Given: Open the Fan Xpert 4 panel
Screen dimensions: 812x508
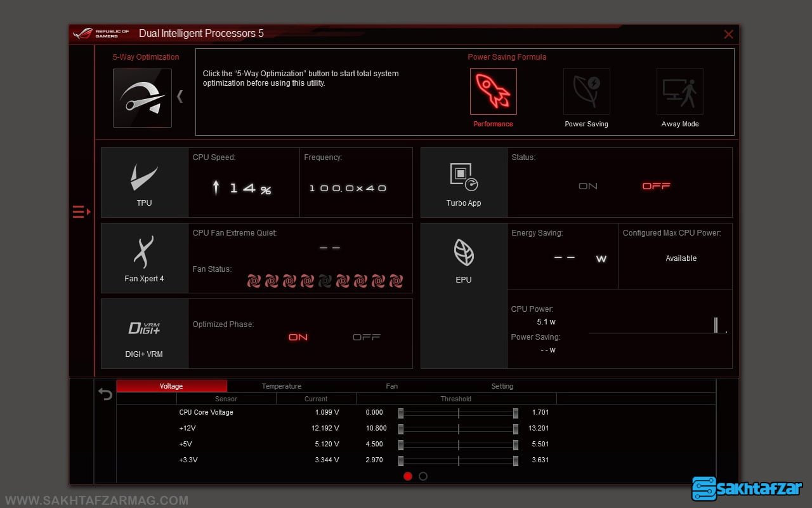Looking at the screenshot, I should click(x=145, y=258).
